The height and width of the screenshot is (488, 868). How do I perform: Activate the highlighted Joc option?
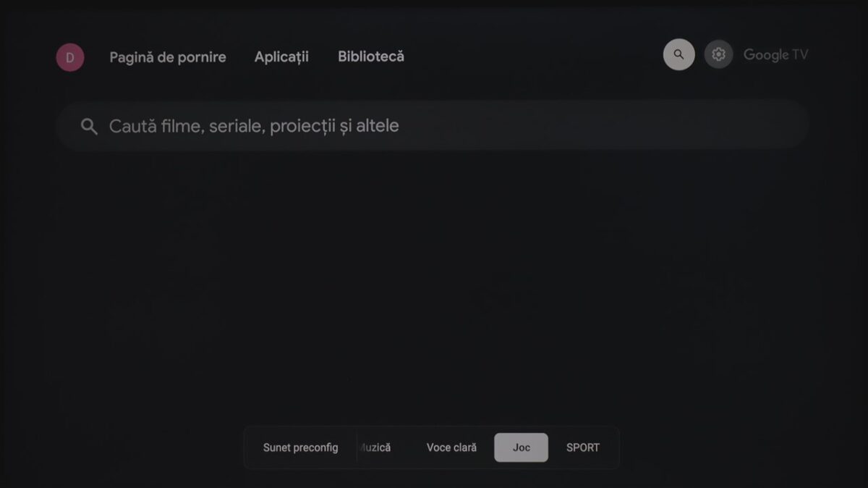point(521,447)
